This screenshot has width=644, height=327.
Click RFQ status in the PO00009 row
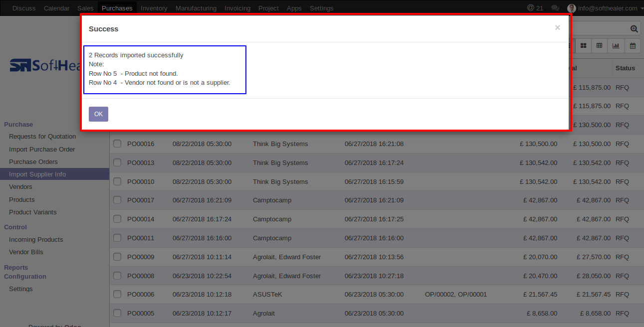(622, 257)
